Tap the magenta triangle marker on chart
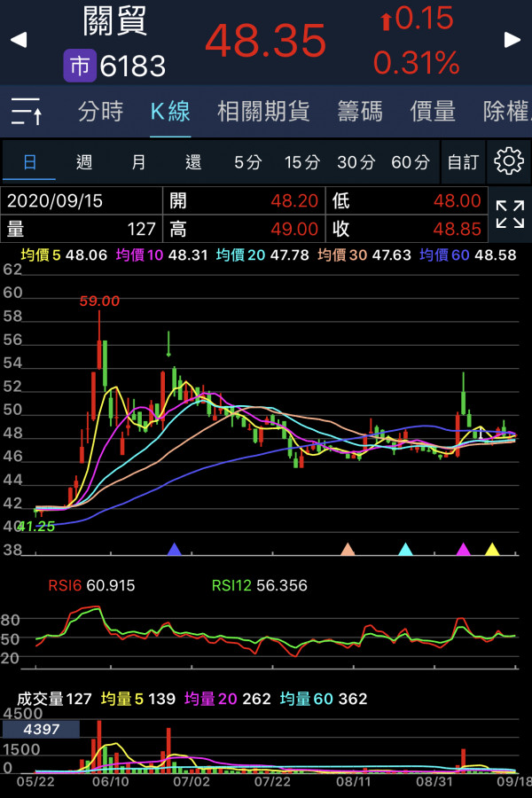 462,550
